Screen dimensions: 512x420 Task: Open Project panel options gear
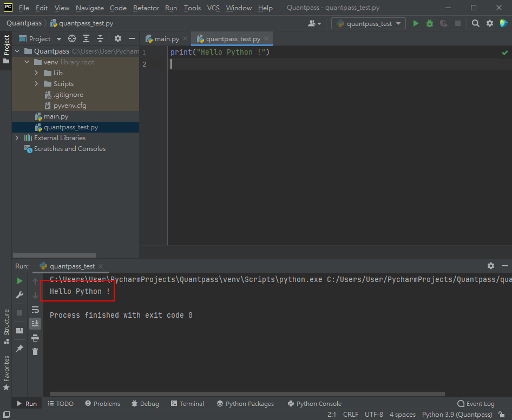[x=118, y=39]
